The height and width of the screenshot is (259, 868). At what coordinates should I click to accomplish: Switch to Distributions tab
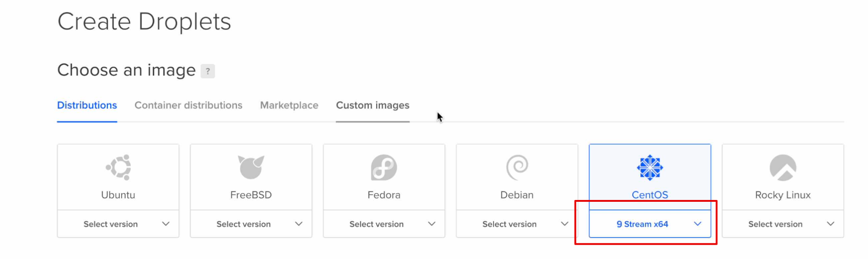click(x=87, y=105)
